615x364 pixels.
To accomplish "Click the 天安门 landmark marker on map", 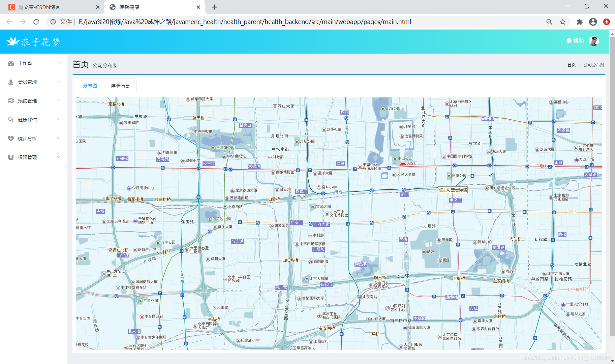I will coord(403,163).
